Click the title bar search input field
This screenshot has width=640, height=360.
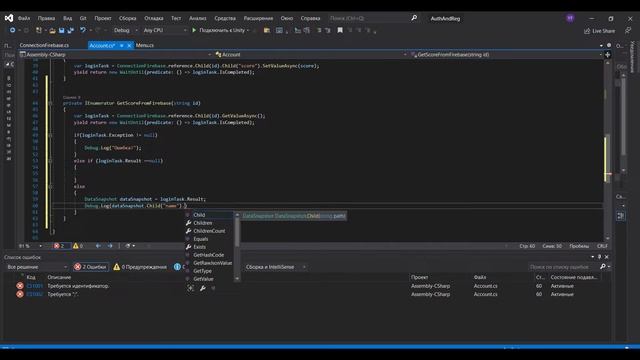coord(368,18)
